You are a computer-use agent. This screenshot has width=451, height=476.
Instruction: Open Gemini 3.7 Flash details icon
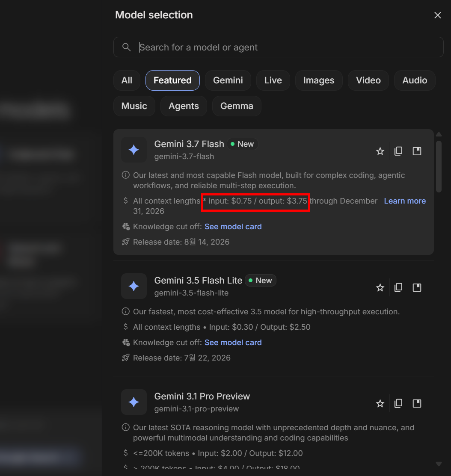tap(417, 151)
